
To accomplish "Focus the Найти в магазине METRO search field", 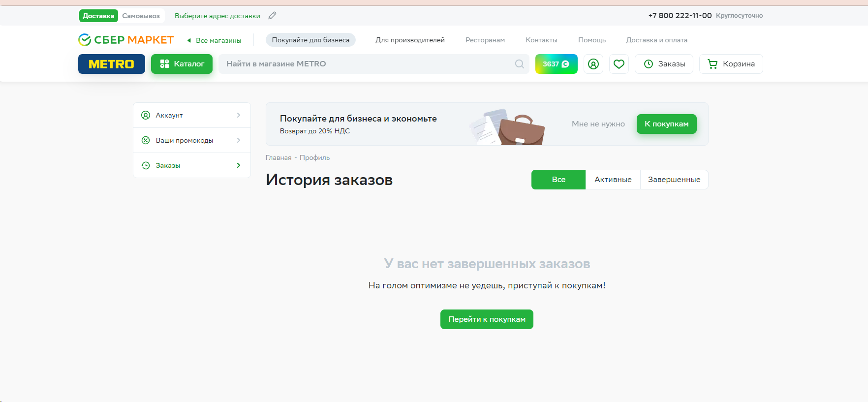I will [x=374, y=64].
